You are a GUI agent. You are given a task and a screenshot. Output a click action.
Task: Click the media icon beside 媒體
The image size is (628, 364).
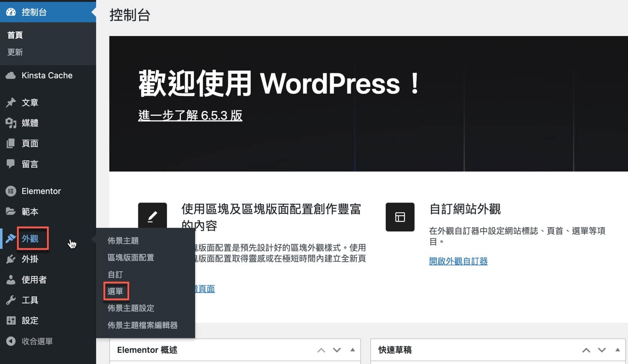click(x=11, y=123)
